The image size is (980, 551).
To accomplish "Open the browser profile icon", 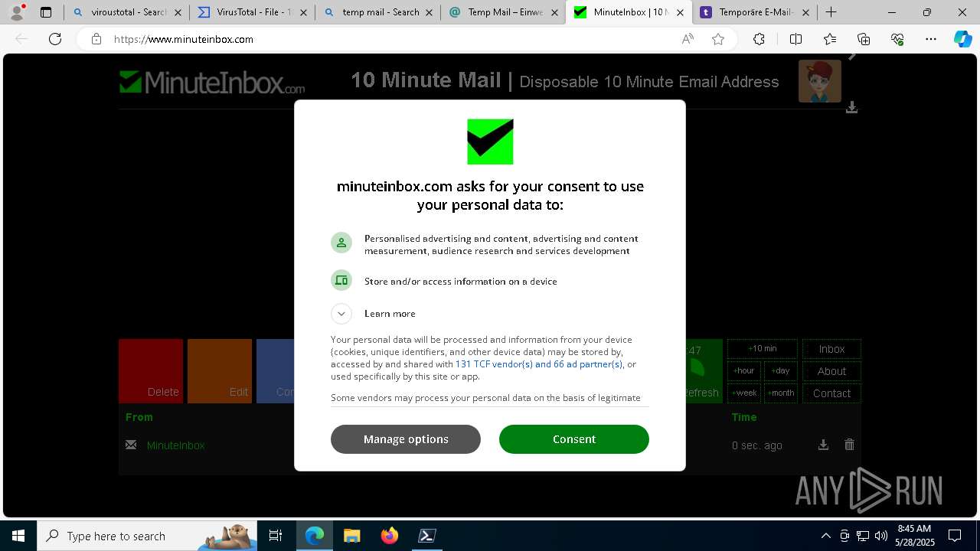I will (16, 12).
